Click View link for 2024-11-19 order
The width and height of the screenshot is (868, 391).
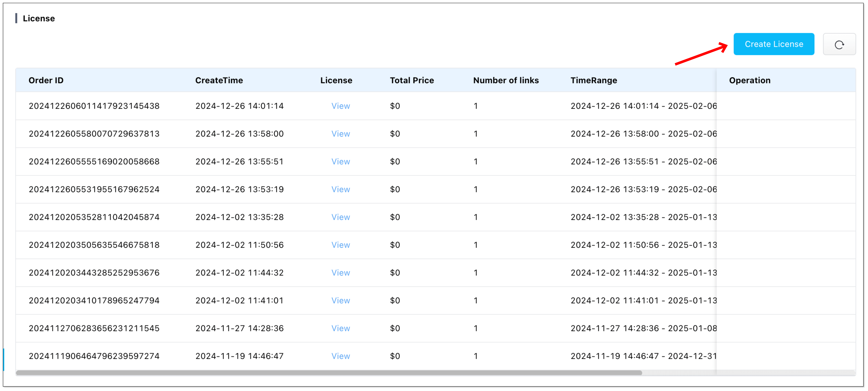click(340, 356)
